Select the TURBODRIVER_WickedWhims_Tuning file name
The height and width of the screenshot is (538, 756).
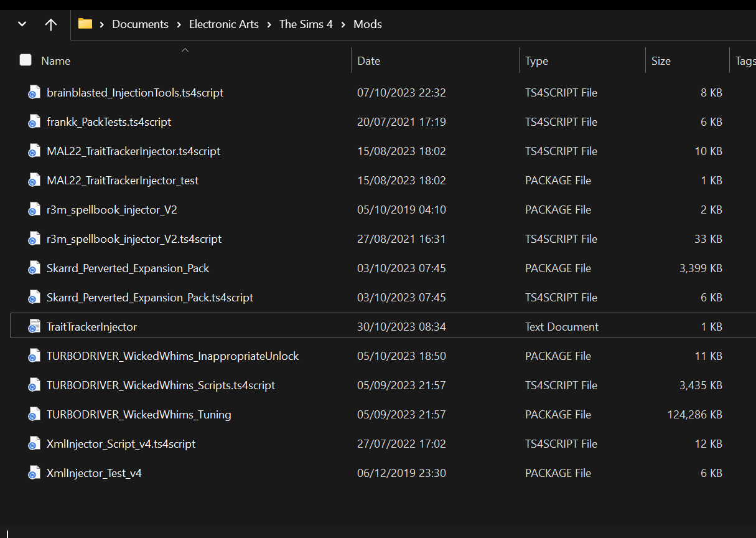point(139,415)
